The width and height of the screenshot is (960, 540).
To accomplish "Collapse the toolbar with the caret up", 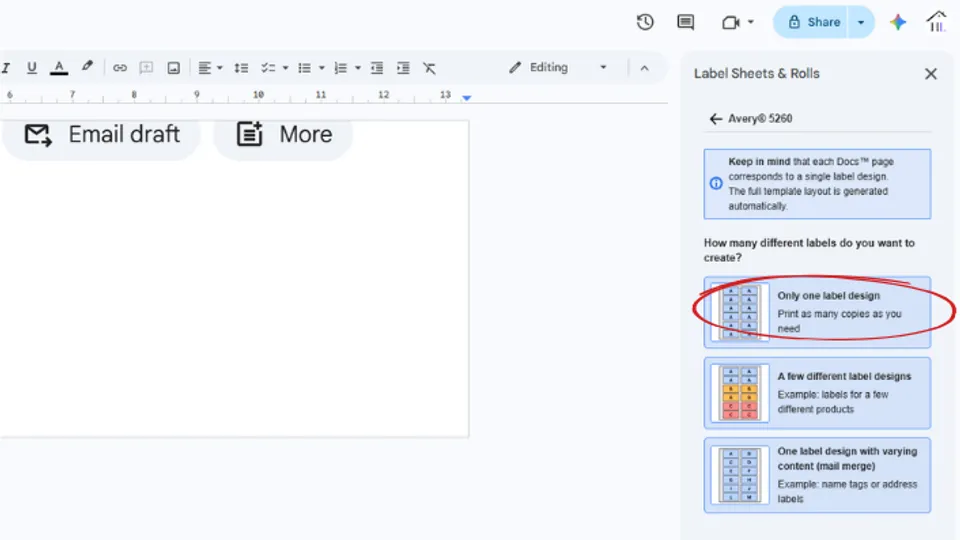I will pos(644,68).
